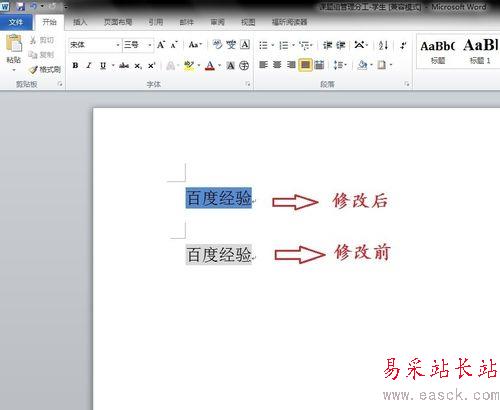The image size is (500, 410).
Task: Switch to the 视图 (View) tab
Action: (x=248, y=22)
